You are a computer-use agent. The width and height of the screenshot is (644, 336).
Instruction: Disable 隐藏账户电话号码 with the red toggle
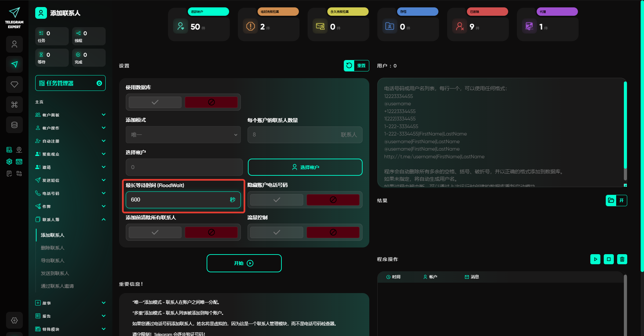coord(333,200)
